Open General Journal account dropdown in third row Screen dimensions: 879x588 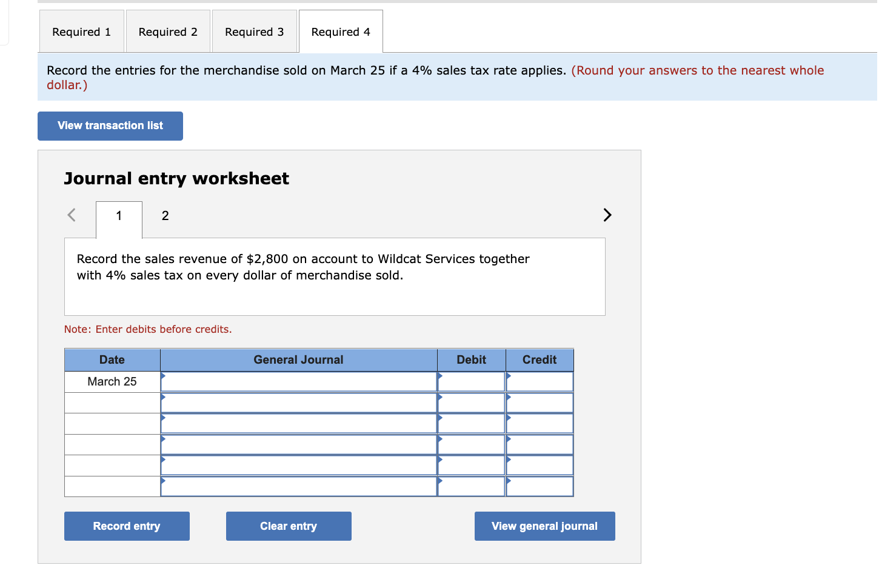pos(299,424)
